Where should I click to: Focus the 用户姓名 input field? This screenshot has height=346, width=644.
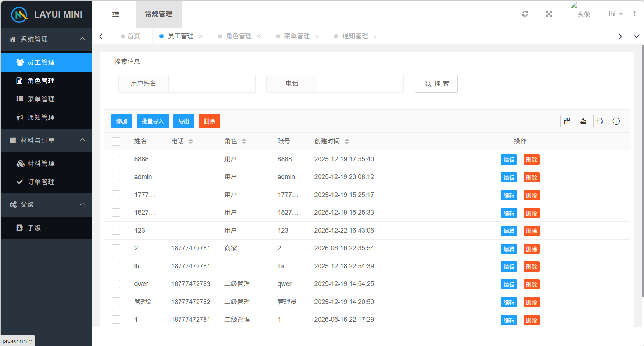(212, 84)
